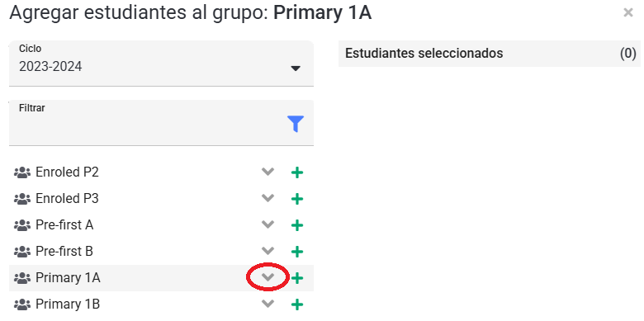Add Primary 1B group with plus icon
Image resolution: width=644 pixels, height=321 pixels.
[297, 304]
